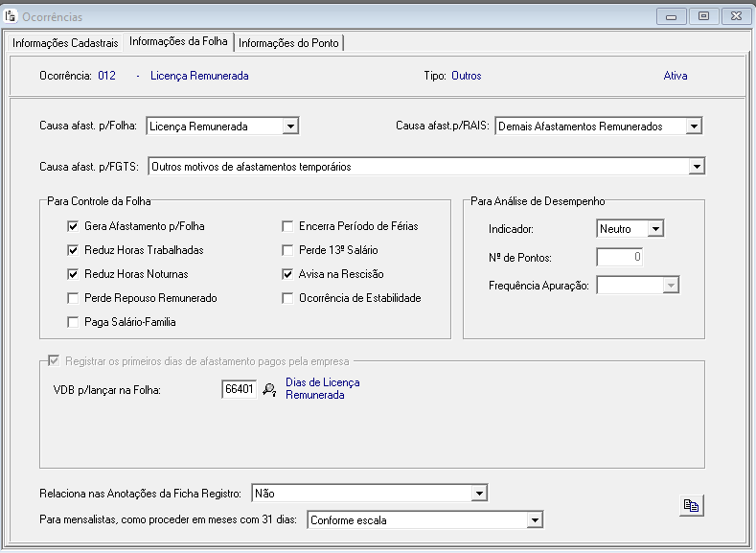756x553 pixels.
Task: Open Causa afast. p/FGTS dropdown list
Action: 697,167
